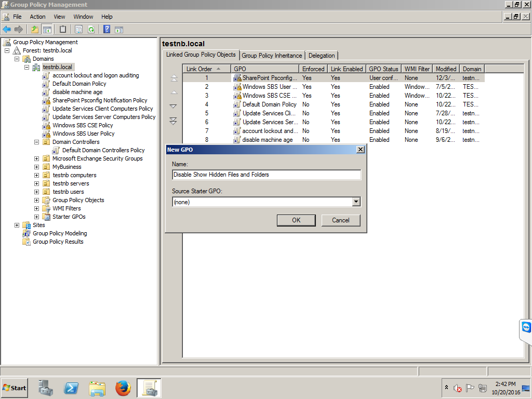Screen dimensions: 532x399
Task: Open the Source Starter GPO dropdown
Action: click(356, 202)
